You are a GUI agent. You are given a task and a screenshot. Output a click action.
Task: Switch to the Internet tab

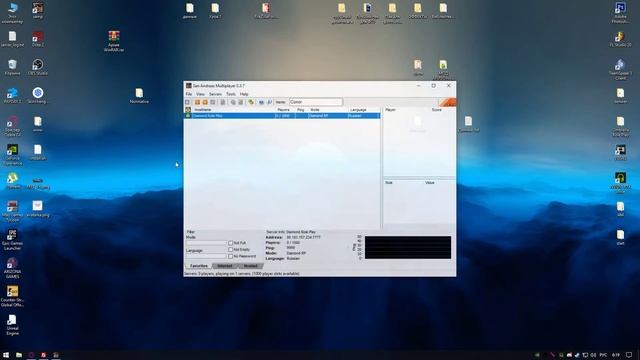(224, 266)
